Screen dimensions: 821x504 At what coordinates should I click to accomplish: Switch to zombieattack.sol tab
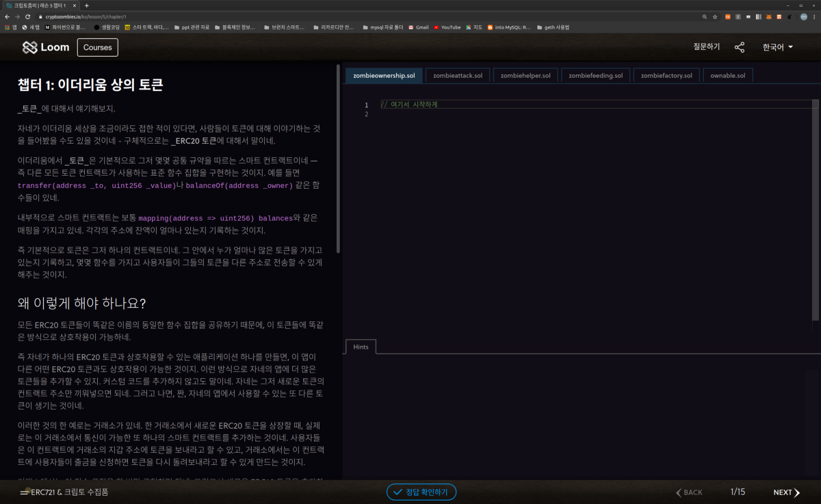458,75
